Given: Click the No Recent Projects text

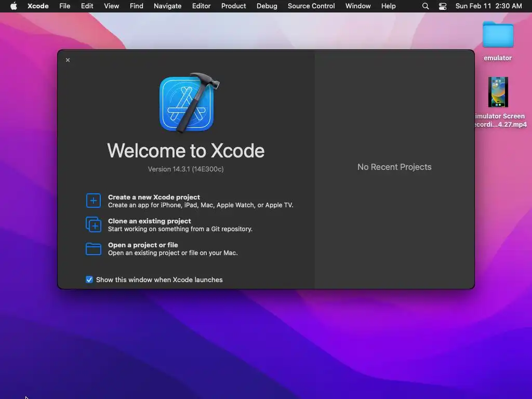Looking at the screenshot, I should (394, 167).
